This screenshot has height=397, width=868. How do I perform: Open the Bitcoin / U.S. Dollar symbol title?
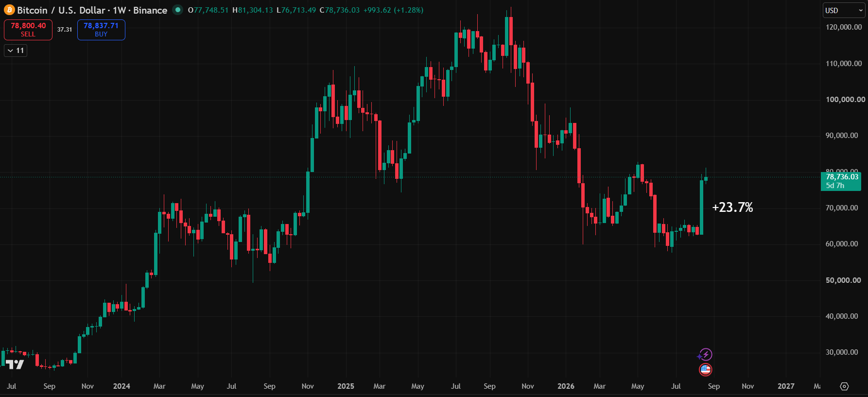click(92, 10)
